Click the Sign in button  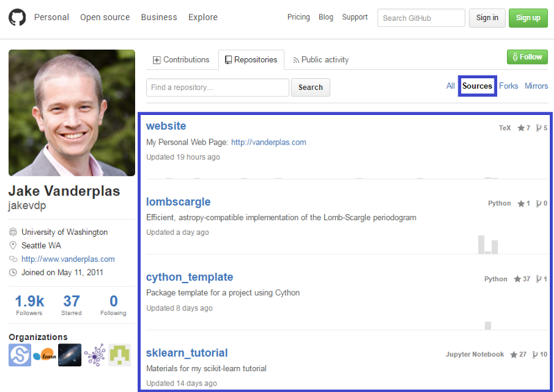[488, 18]
